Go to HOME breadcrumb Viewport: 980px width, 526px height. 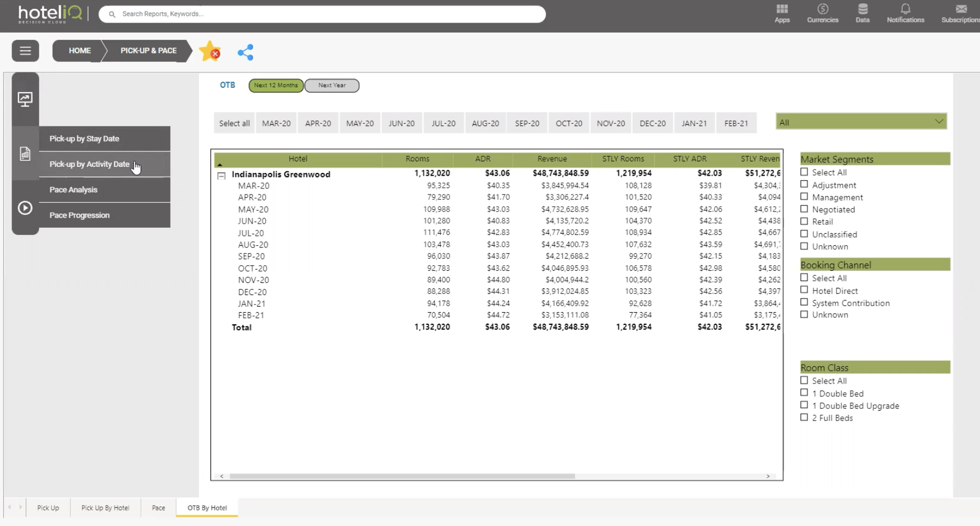pos(80,51)
